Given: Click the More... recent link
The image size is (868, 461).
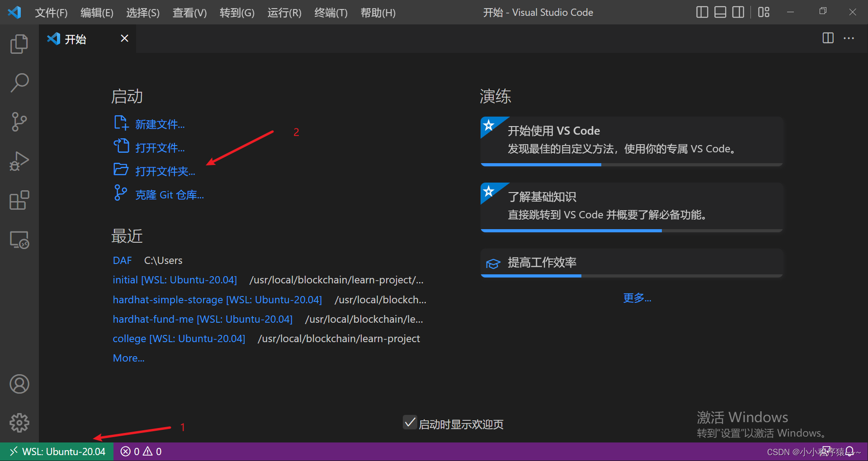Looking at the screenshot, I should 128,358.
